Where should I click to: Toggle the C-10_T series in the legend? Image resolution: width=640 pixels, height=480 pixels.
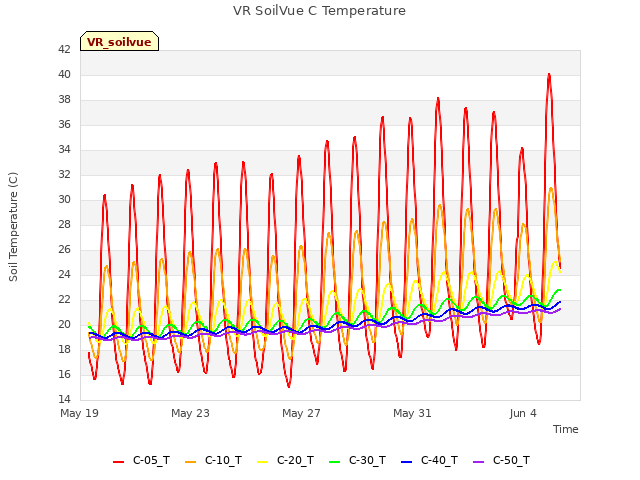click(213, 460)
